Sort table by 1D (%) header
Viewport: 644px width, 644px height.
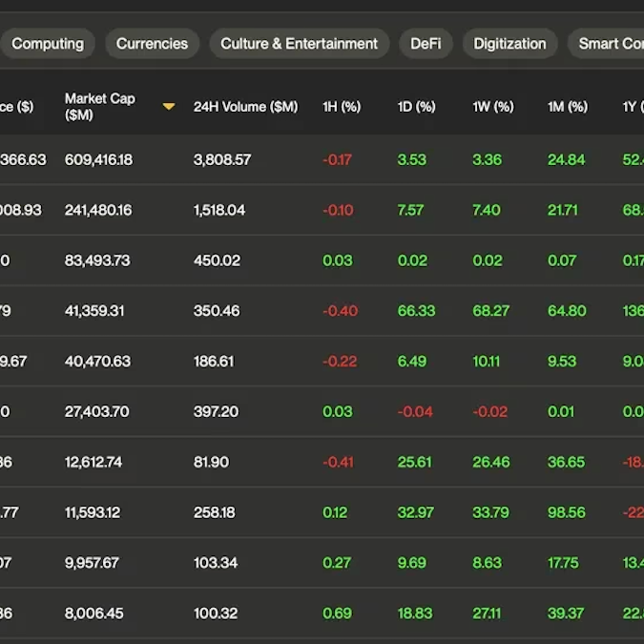[x=416, y=107]
